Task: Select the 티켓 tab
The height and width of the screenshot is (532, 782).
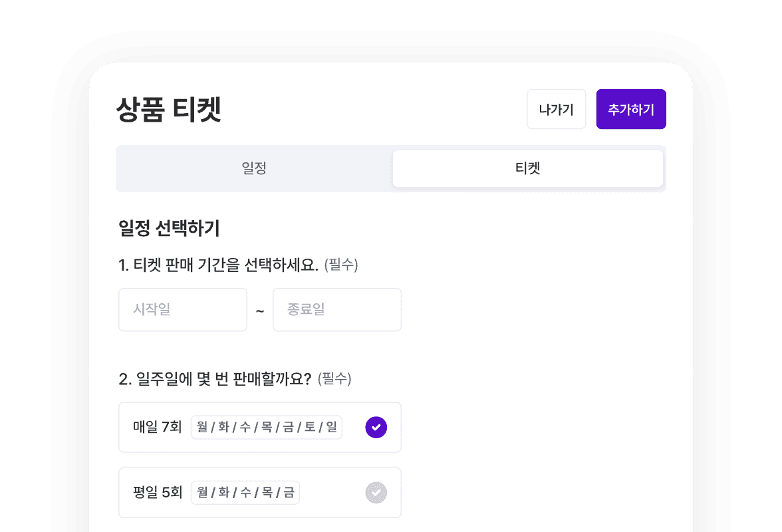Action: click(527, 168)
